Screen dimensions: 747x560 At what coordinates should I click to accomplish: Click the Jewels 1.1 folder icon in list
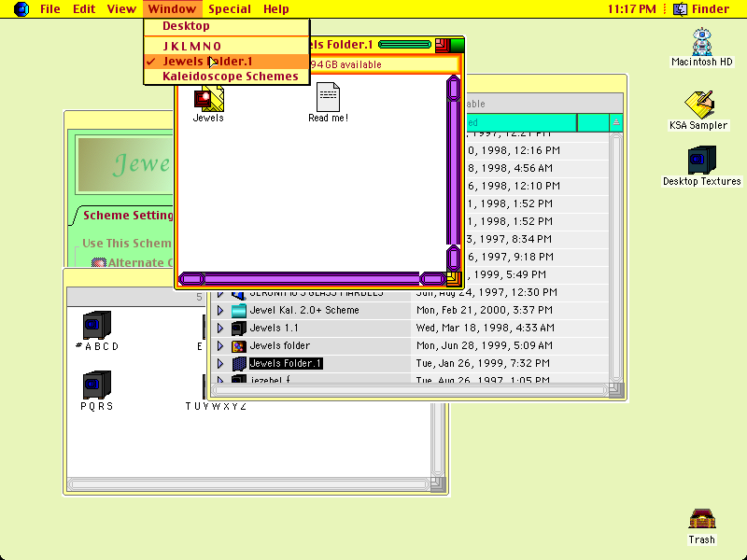239,329
